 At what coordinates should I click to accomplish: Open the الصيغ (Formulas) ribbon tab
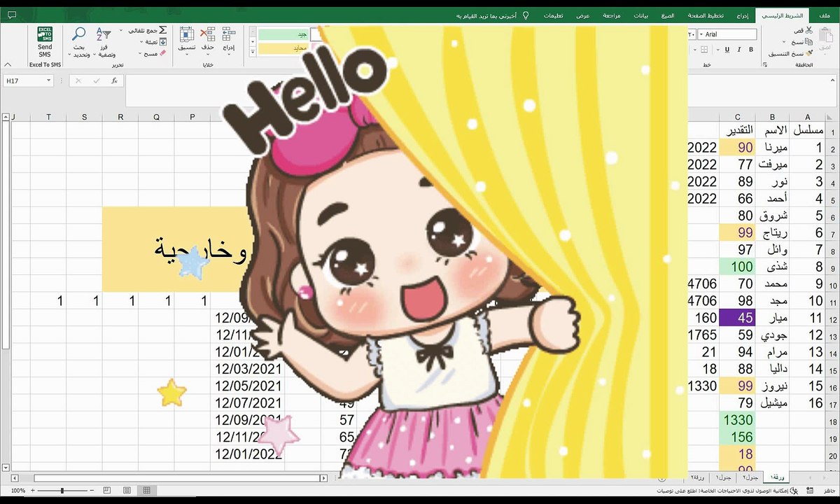668,15
